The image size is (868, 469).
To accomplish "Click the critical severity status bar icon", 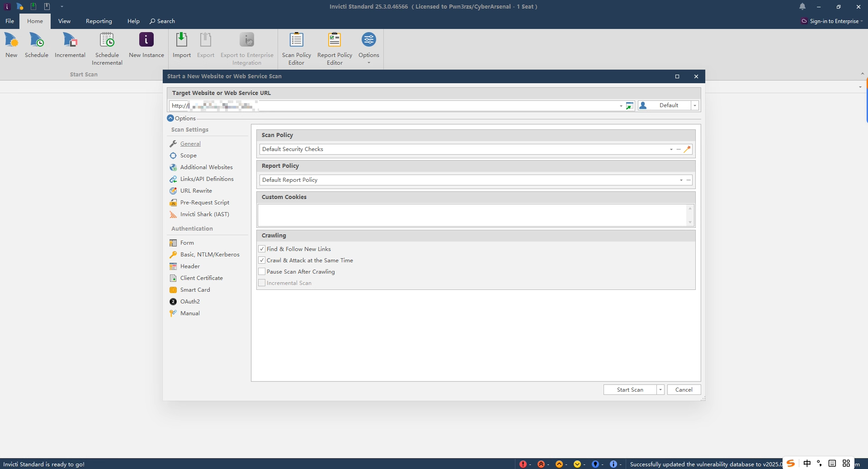I will tap(523, 464).
